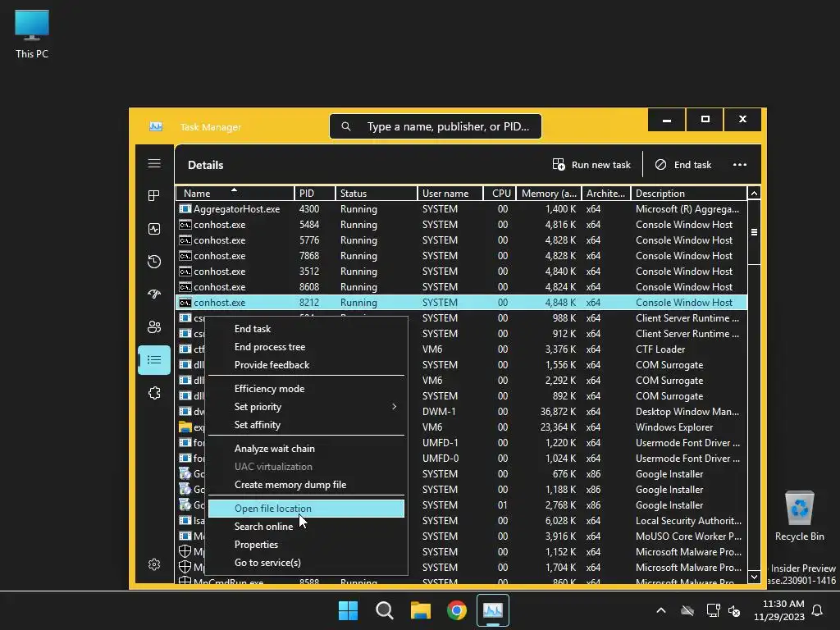The width and height of the screenshot is (840, 630).
Task: Select Open file location
Action: click(x=307, y=509)
